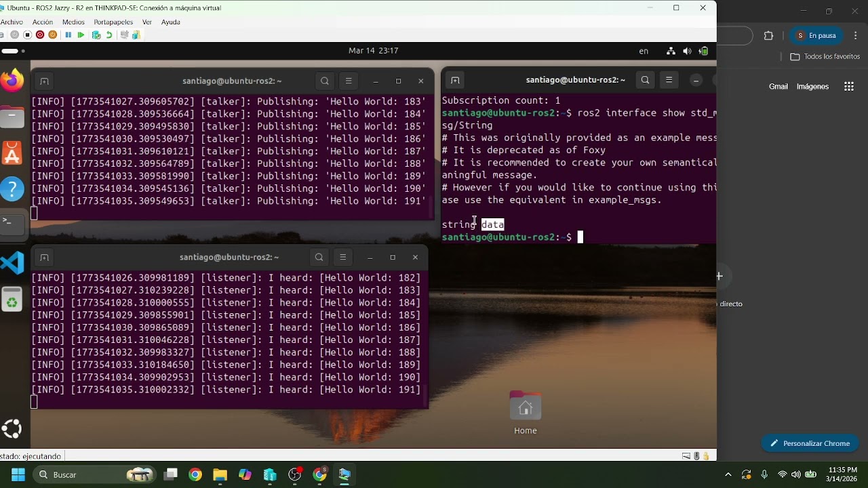868x488 pixels.
Task: Create a VM checkpoint from toolbar
Action: 96,35
